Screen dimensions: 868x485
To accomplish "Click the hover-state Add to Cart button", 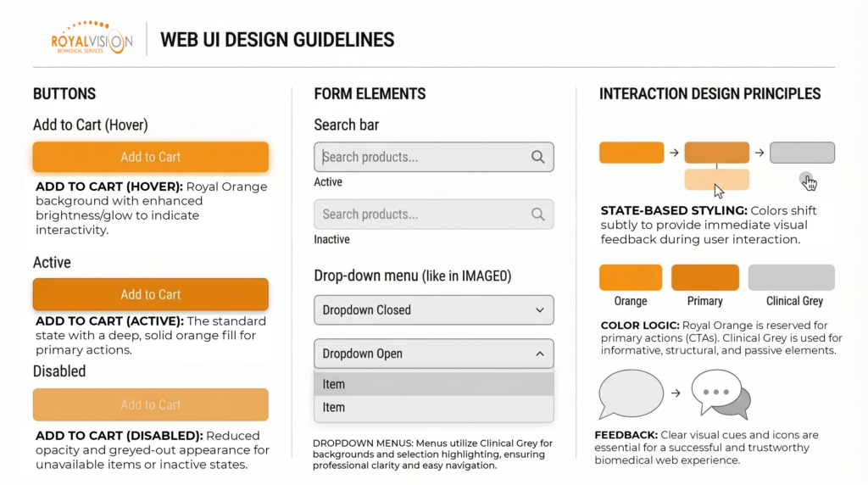I will [151, 157].
